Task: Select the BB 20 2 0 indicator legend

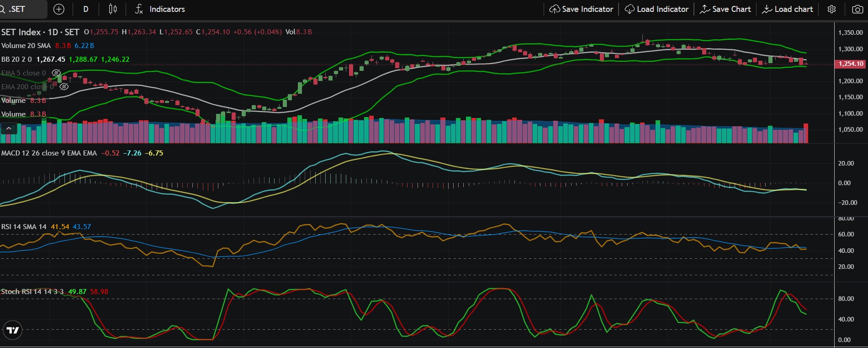Action: click(16, 59)
